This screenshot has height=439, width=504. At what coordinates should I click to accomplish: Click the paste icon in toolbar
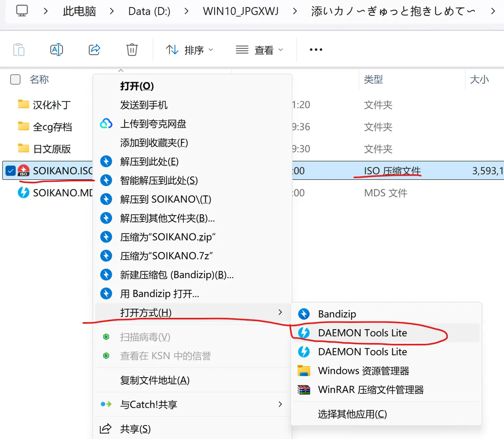(19, 50)
